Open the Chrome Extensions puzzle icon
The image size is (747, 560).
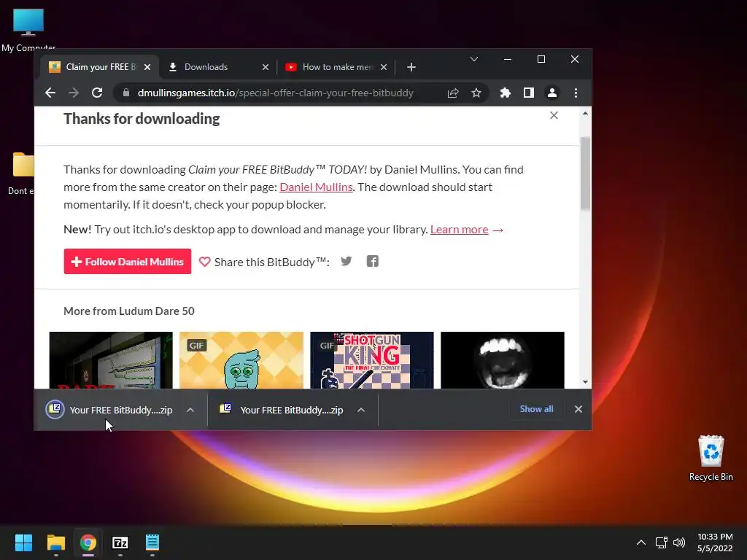pos(506,93)
